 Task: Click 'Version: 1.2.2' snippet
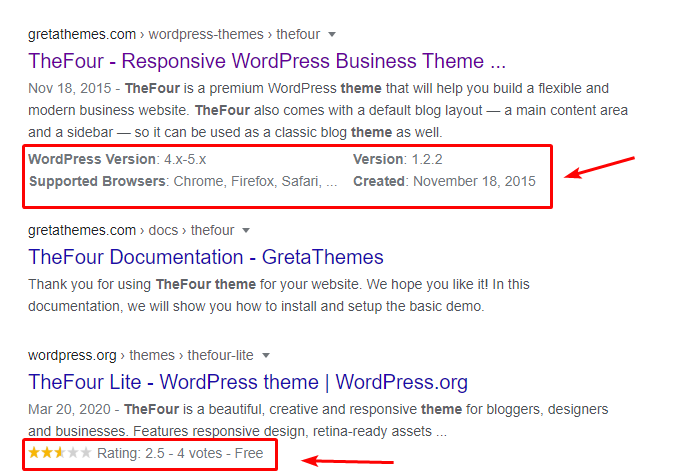point(398,159)
